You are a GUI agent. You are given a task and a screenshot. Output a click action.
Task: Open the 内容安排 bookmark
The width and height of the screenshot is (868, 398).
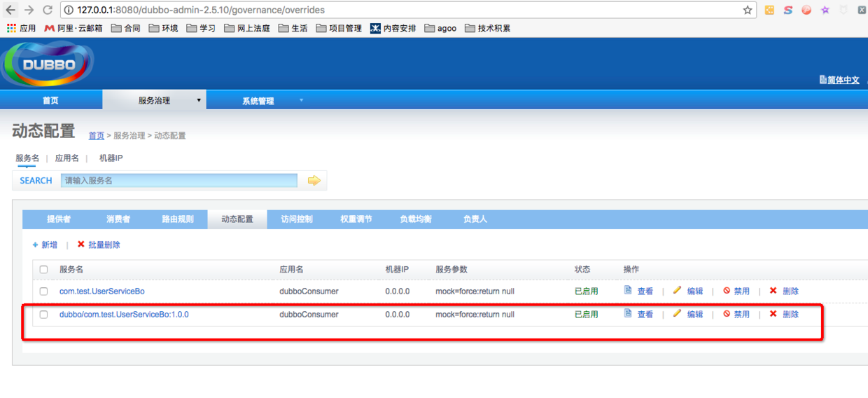[393, 28]
